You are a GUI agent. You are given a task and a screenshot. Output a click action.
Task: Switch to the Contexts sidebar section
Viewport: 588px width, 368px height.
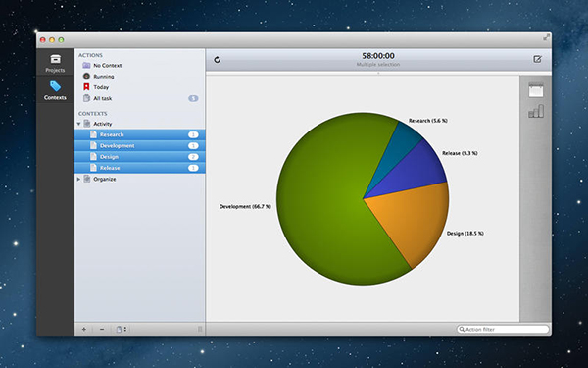[x=55, y=90]
